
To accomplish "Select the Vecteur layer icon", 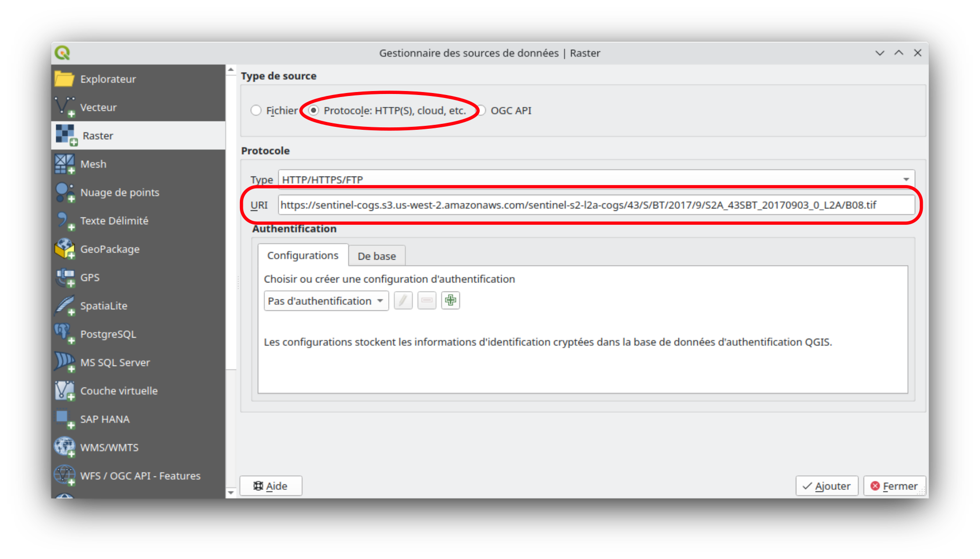I will pyautogui.click(x=64, y=107).
